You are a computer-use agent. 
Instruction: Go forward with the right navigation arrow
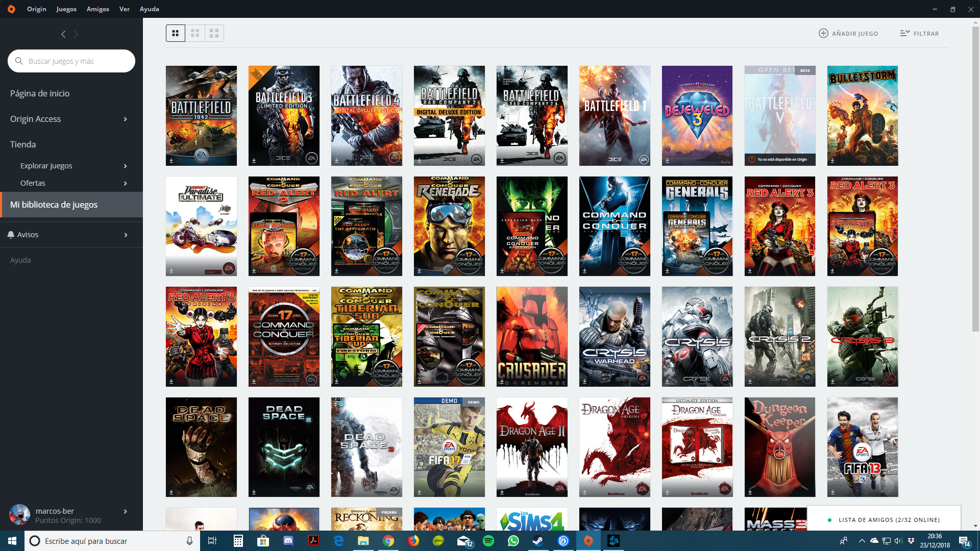point(76,34)
